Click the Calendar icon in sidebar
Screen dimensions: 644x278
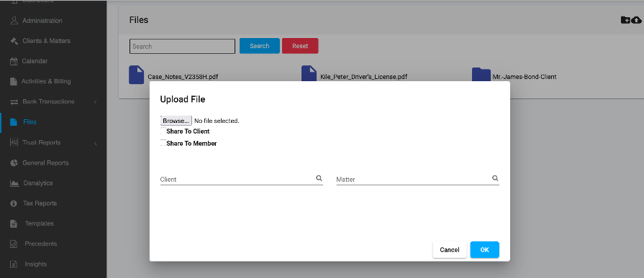pos(14,61)
